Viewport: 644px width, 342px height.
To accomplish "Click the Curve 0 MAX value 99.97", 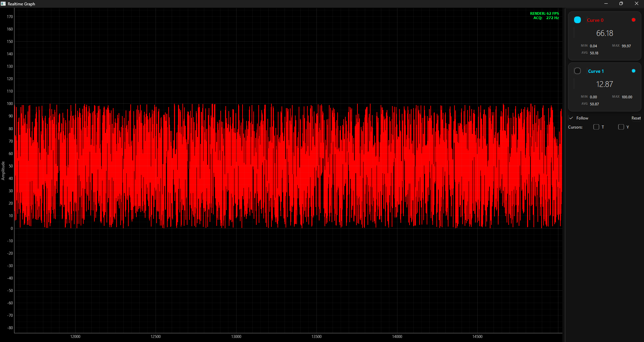I will tap(626, 46).
